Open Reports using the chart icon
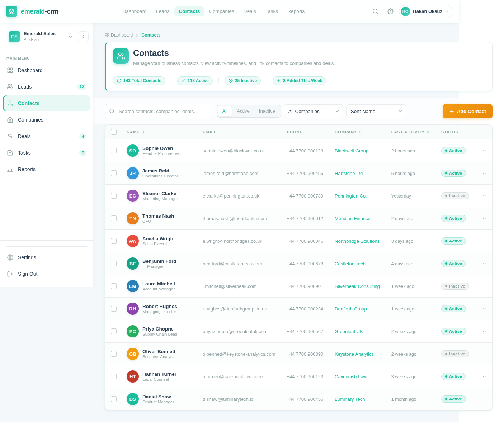 10,169
